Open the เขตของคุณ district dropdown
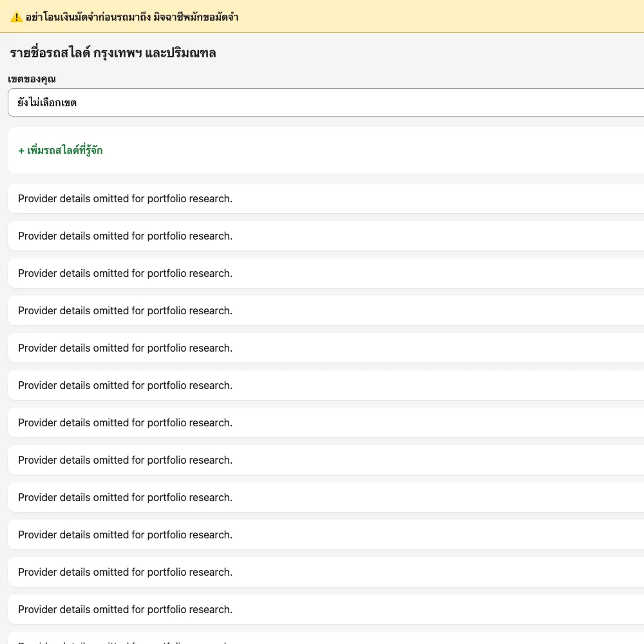The image size is (644, 644). pos(326,102)
